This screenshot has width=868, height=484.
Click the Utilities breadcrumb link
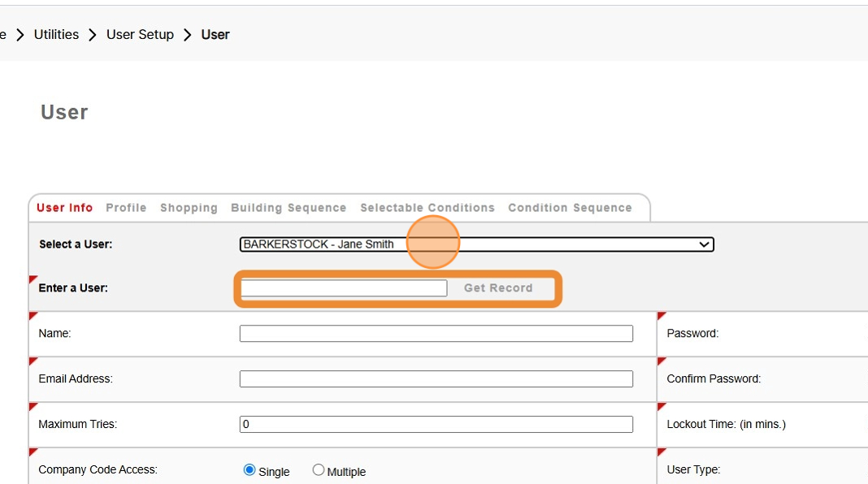56,34
